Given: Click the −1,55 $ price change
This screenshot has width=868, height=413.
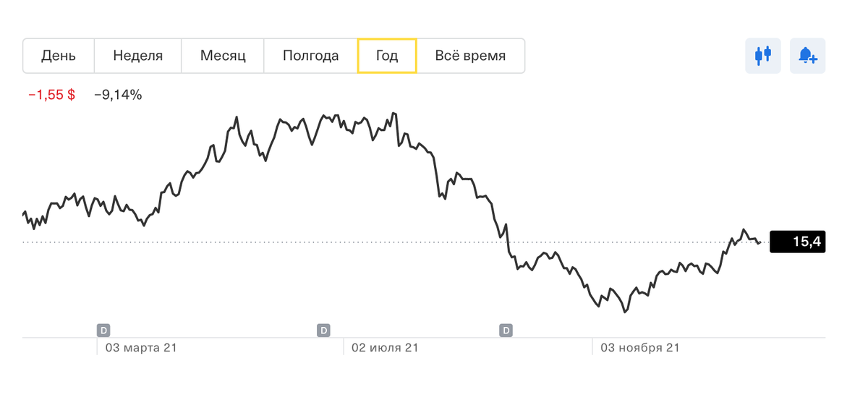Looking at the screenshot, I should [51, 95].
